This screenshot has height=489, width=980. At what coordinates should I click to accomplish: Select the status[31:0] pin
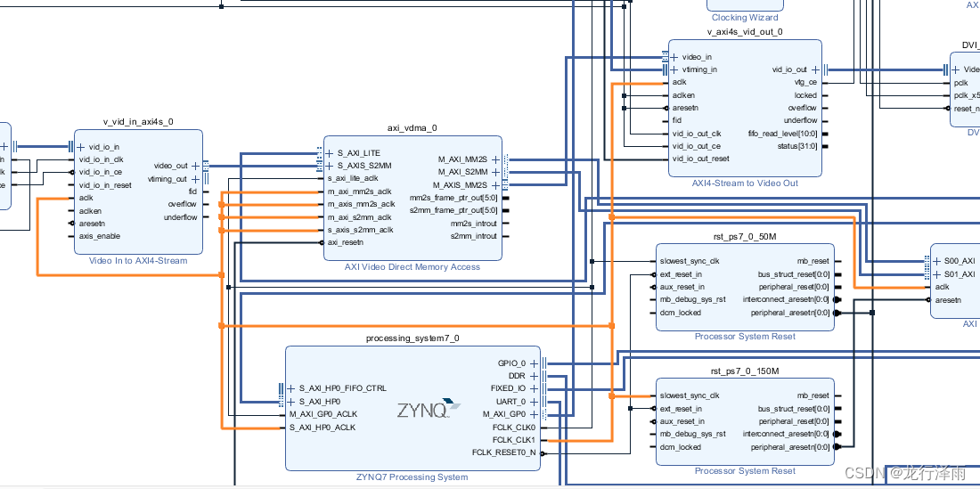[796, 146]
